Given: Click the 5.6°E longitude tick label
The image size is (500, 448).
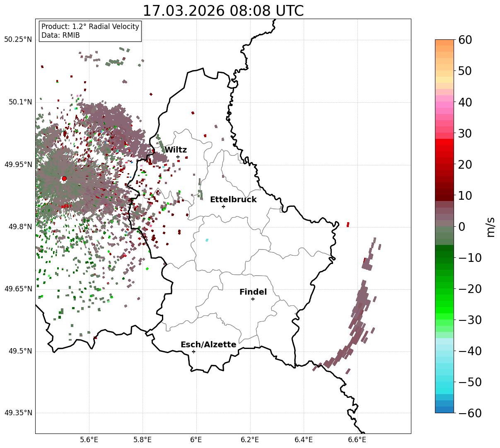Looking at the screenshot, I should coord(89,440).
